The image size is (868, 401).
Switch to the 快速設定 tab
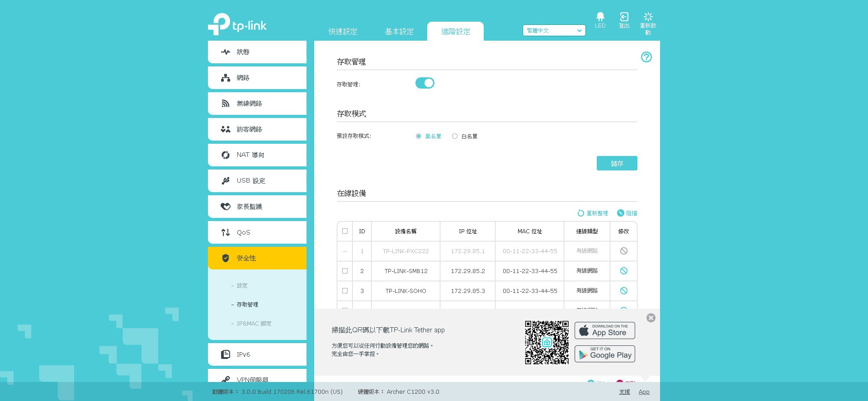click(x=343, y=31)
